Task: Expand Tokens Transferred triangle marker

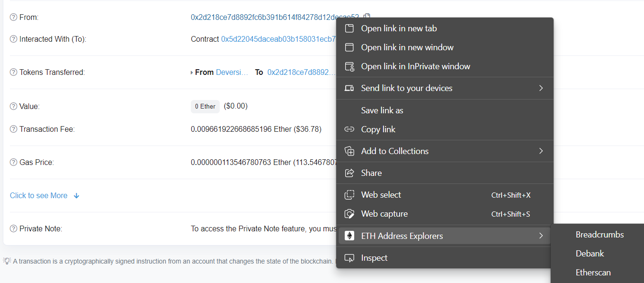Action: (192, 73)
